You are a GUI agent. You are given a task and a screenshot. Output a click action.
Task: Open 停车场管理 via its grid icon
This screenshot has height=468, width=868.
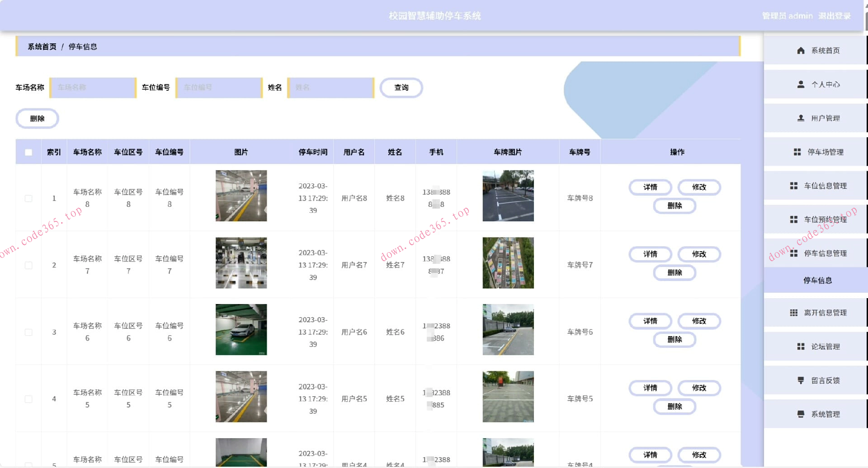point(797,152)
